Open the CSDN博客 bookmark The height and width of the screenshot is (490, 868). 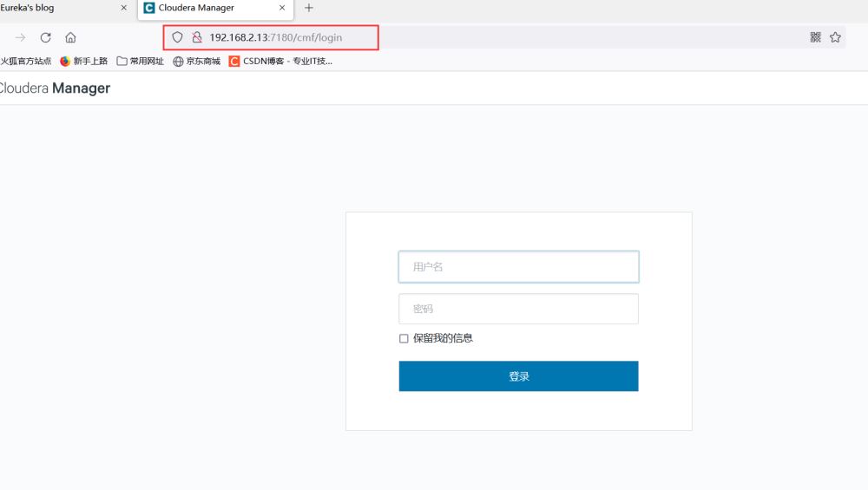pyautogui.click(x=280, y=62)
